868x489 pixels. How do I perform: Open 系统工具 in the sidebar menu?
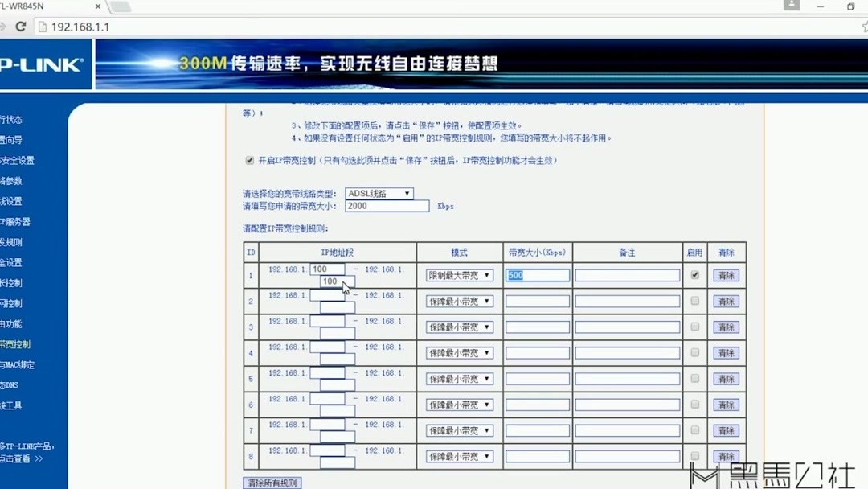(x=12, y=405)
